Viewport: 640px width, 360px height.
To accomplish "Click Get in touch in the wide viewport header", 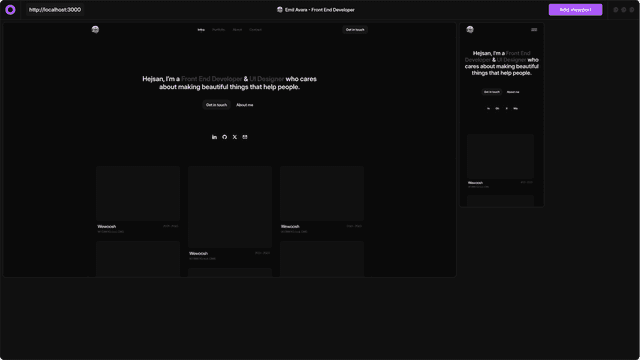I will [355, 30].
